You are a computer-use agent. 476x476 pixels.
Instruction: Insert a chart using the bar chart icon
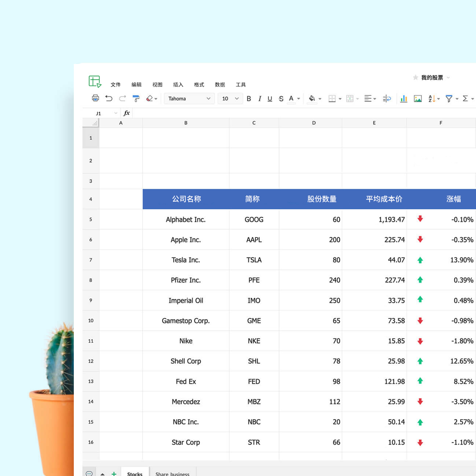click(x=404, y=99)
